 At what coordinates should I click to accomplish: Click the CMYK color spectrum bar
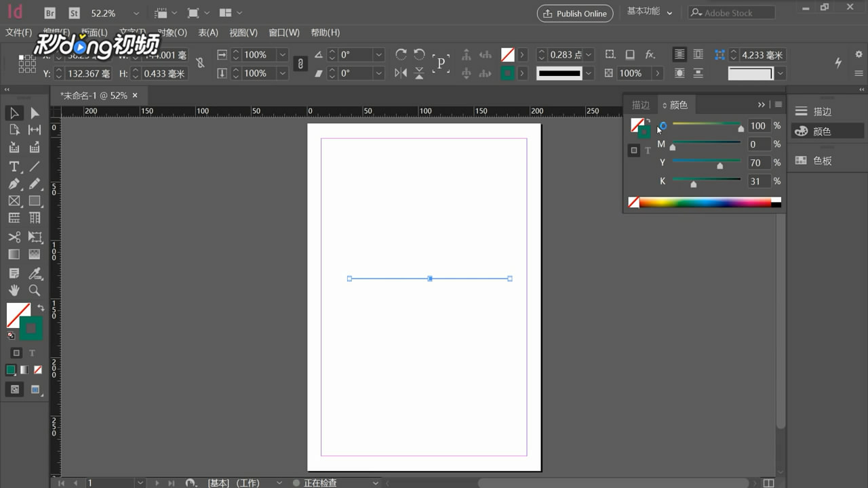(x=705, y=202)
